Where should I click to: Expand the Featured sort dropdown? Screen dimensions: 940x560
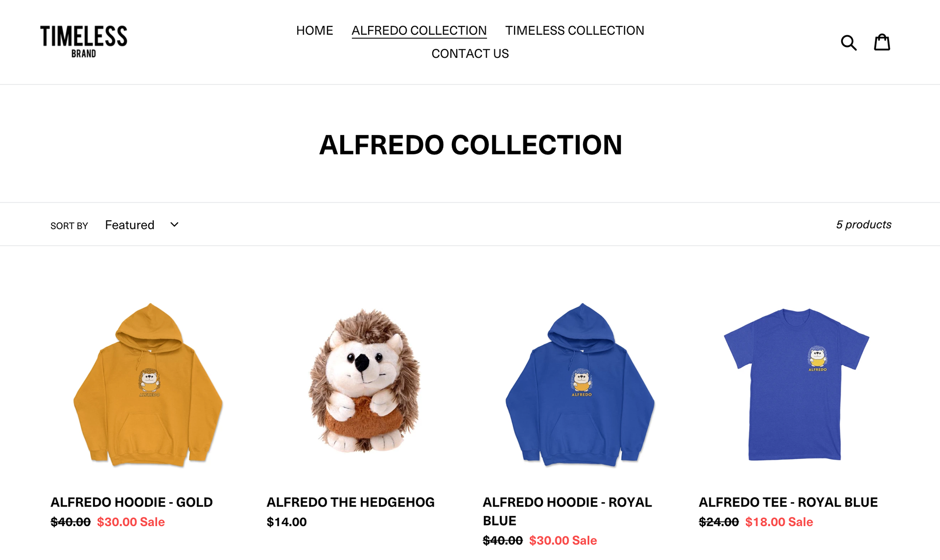[142, 225]
